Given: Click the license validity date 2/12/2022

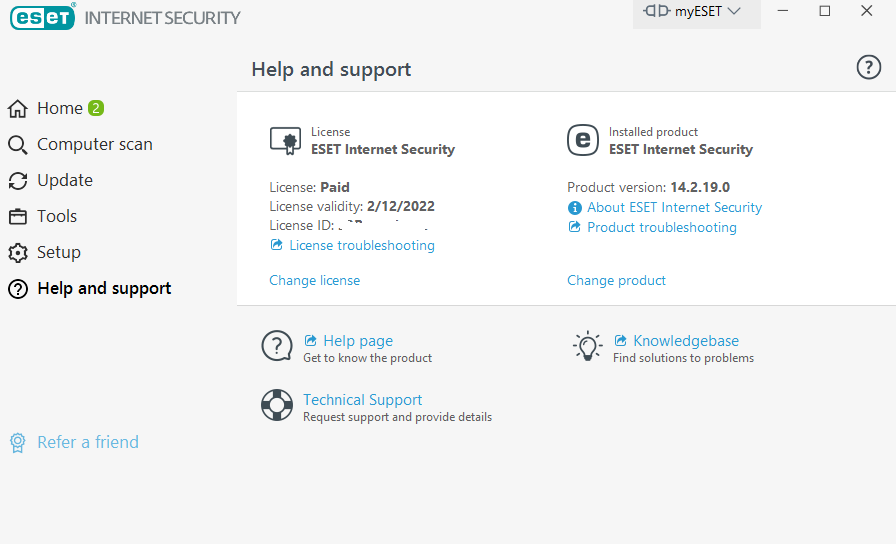Looking at the screenshot, I should (x=401, y=206).
